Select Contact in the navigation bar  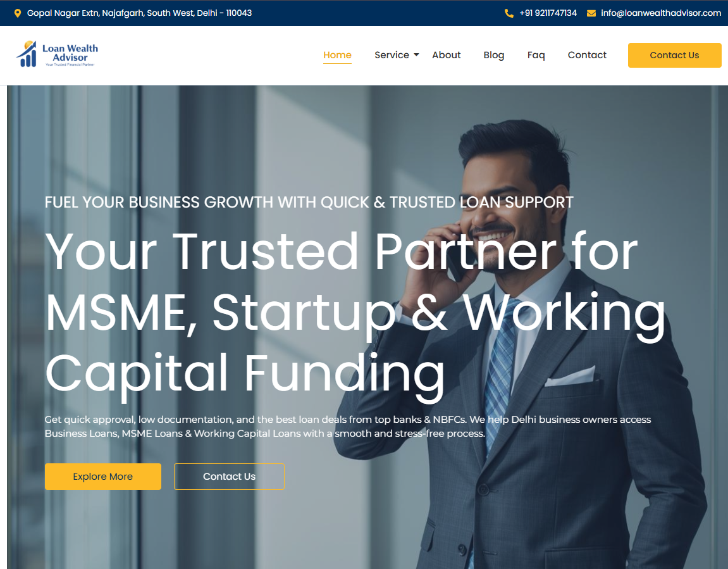coord(586,55)
